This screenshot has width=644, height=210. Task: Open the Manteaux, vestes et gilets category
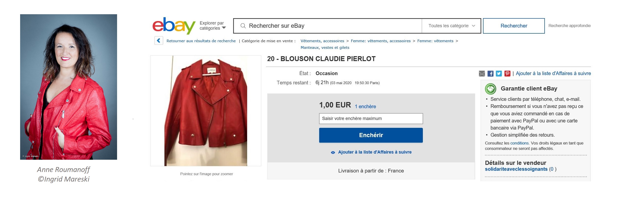[x=325, y=48]
